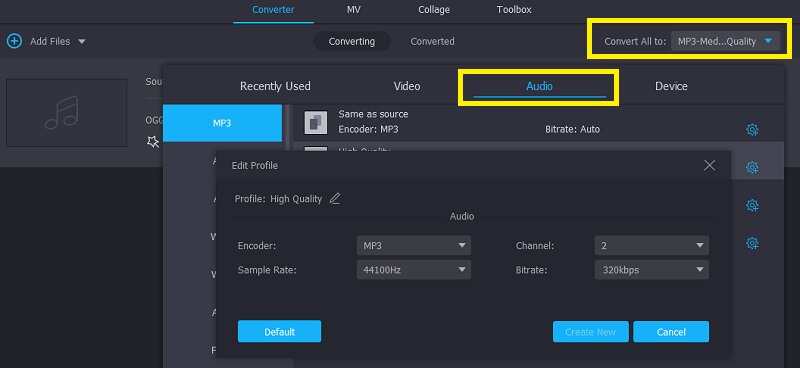Click the audio file music note thumbnail
800x368 pixels.
[x=66, y=113]
